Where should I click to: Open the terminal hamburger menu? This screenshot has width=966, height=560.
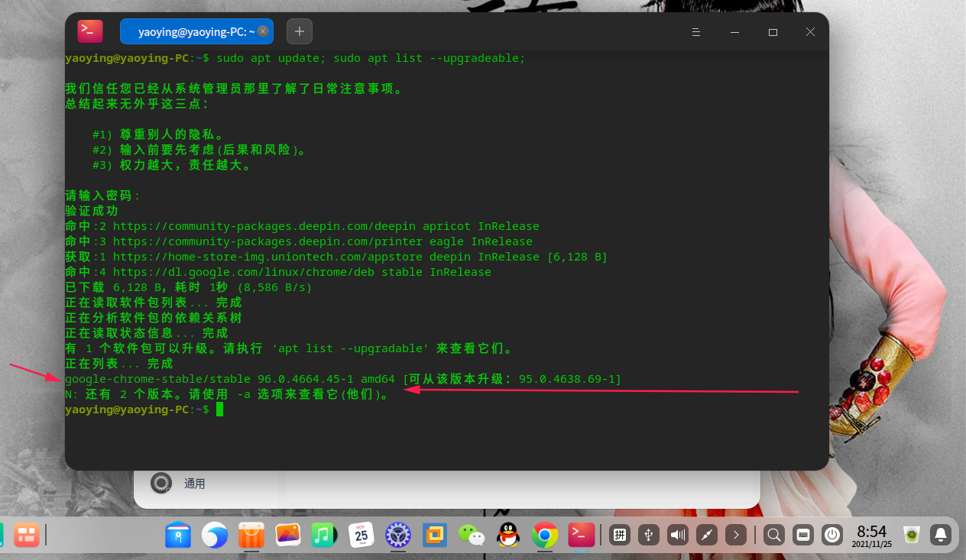(695, 32)
